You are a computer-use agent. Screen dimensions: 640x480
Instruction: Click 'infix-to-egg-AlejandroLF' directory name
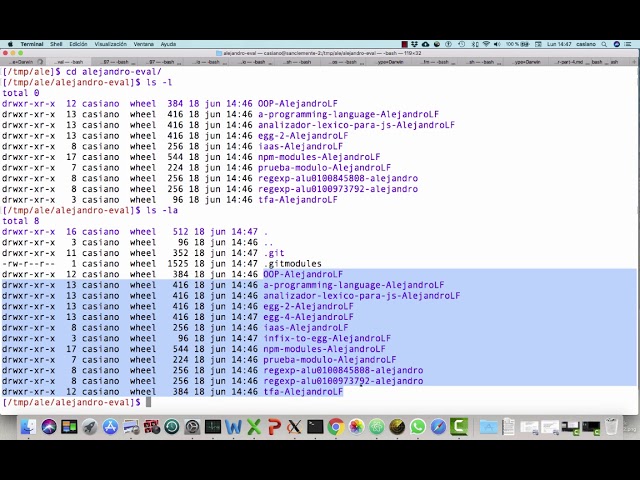(x=327, y=338)
